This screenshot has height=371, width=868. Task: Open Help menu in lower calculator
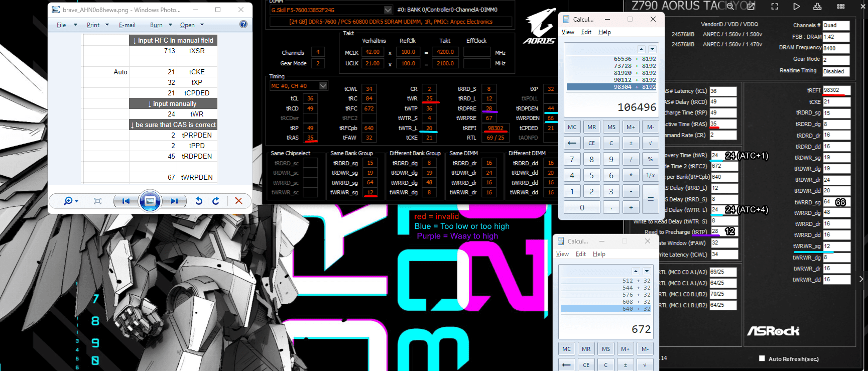click(599, 254)
